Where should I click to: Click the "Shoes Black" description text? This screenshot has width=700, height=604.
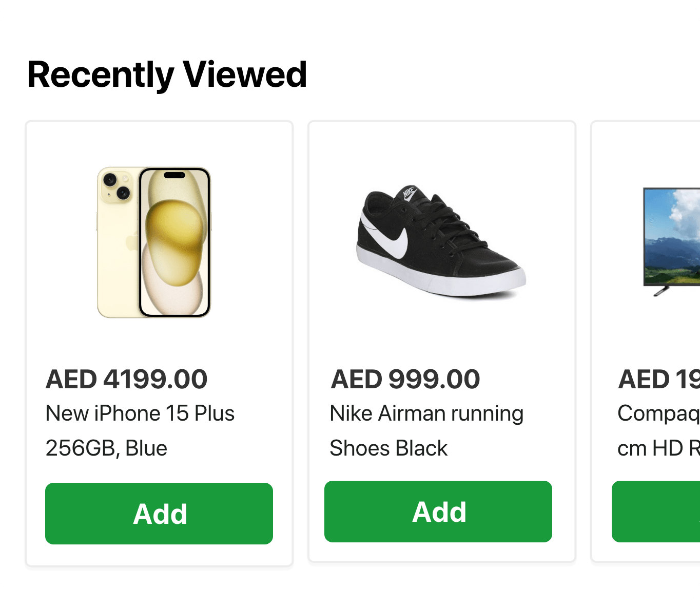point(388,448)
